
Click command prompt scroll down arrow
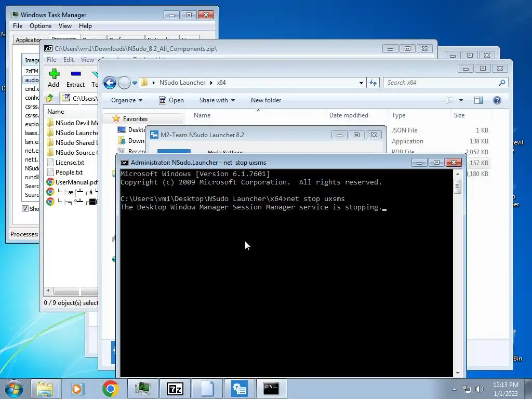tap(457, 373)
